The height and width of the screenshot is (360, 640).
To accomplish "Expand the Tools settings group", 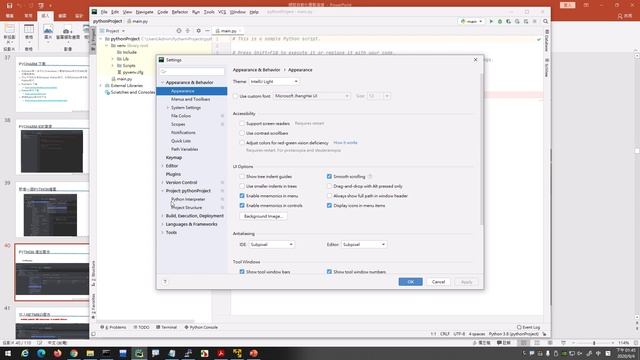I will tap(162, 232).
